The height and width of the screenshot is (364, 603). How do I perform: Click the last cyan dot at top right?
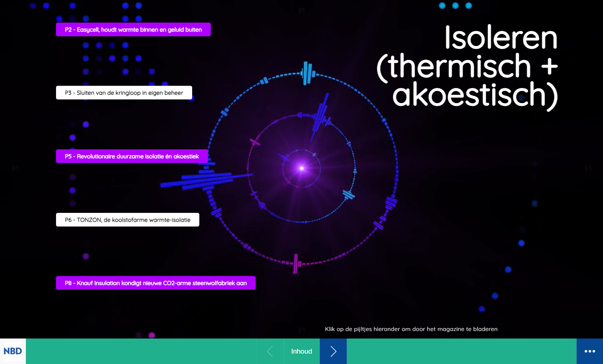pyautogui.click(x=469, y=5)
